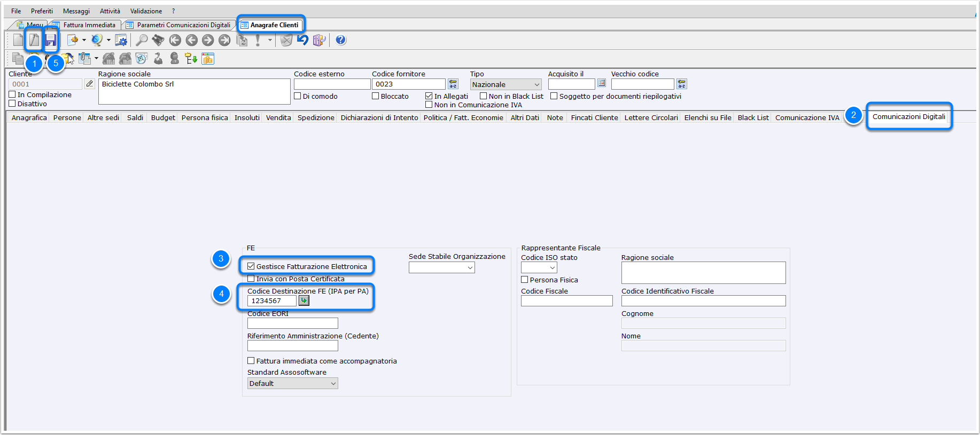Open the File menu
Screen dimensions: 980x435
pos(16,11)
